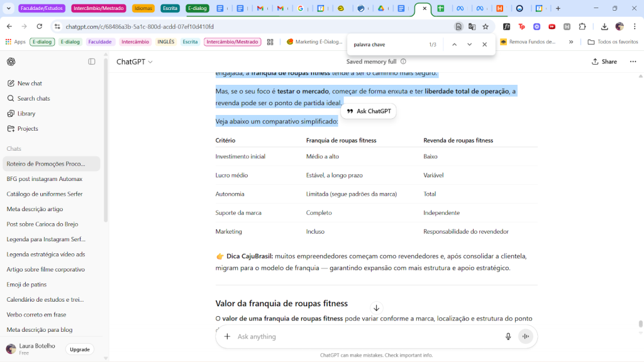Open the ChatGPT logo home icon
This screenshot has width=644, height=362.
(x=11, y=62)
